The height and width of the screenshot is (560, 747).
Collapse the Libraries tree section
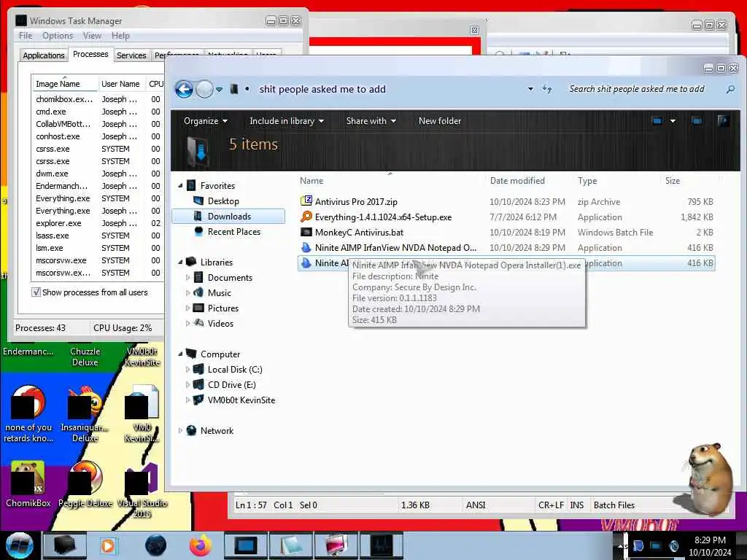[x=181, y=262]
